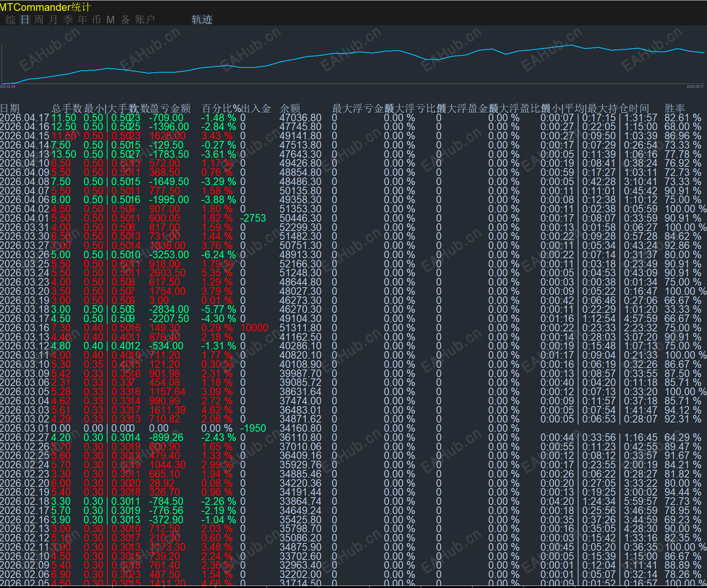Click the 余额 balance column header
This screenshot has height=588, width=707.
coord(290,108)
